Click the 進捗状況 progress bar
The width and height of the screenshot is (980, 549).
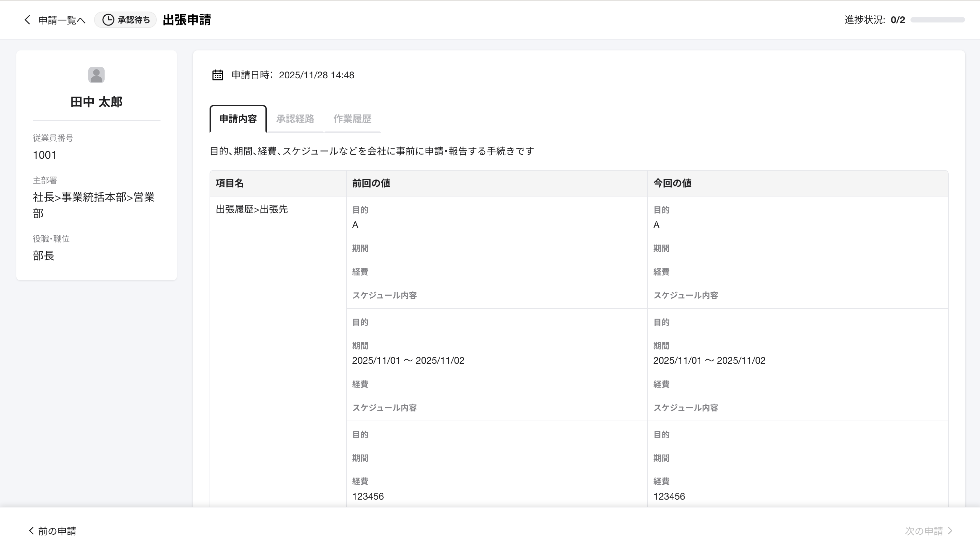click(937, 20)
